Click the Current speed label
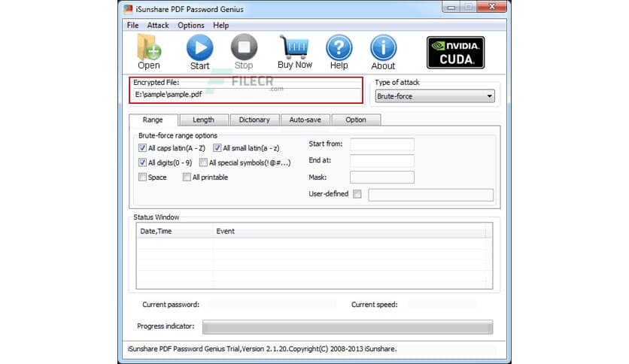 [374, 305]
